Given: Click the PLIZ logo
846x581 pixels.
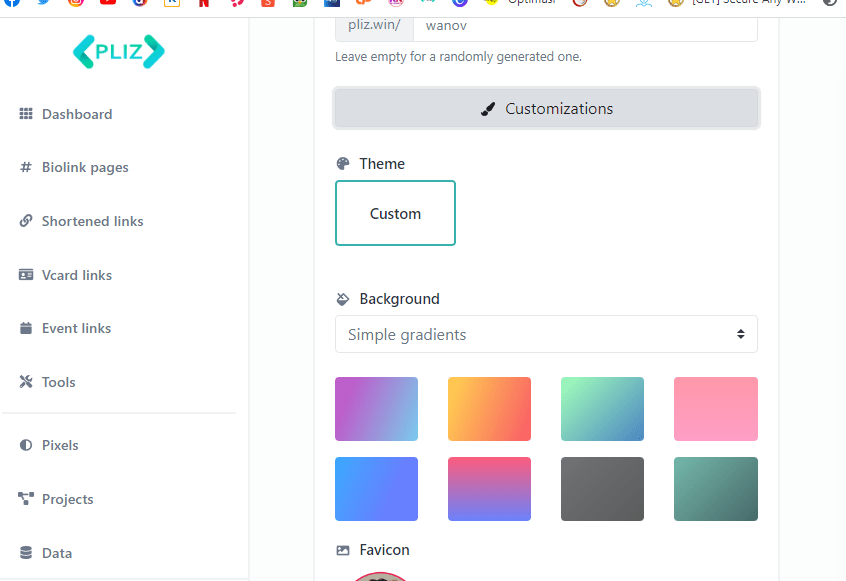Looking at the screenshot, I should [118, 52].
